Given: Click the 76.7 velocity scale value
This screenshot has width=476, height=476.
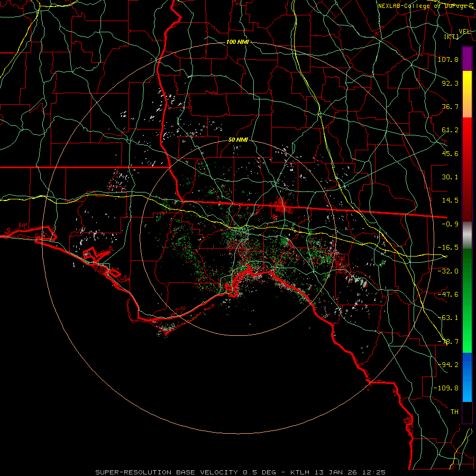Looking at the screenshot, I should click(450, 106).
